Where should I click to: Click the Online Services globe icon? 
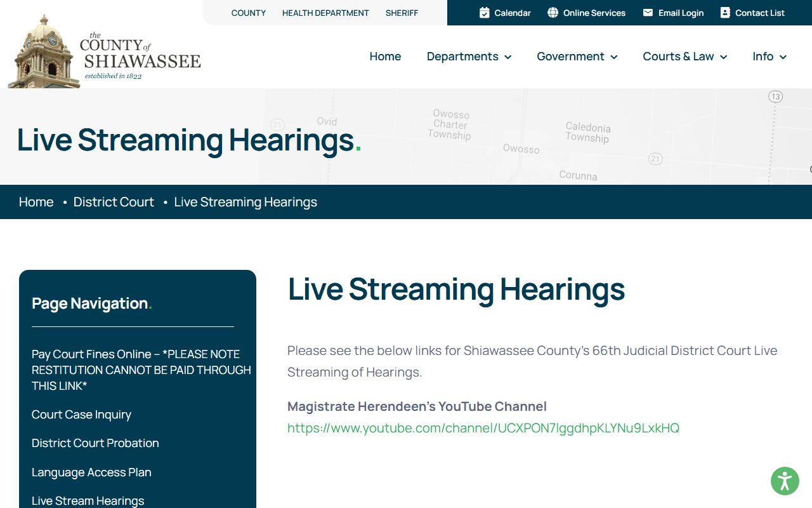point(553,13)
